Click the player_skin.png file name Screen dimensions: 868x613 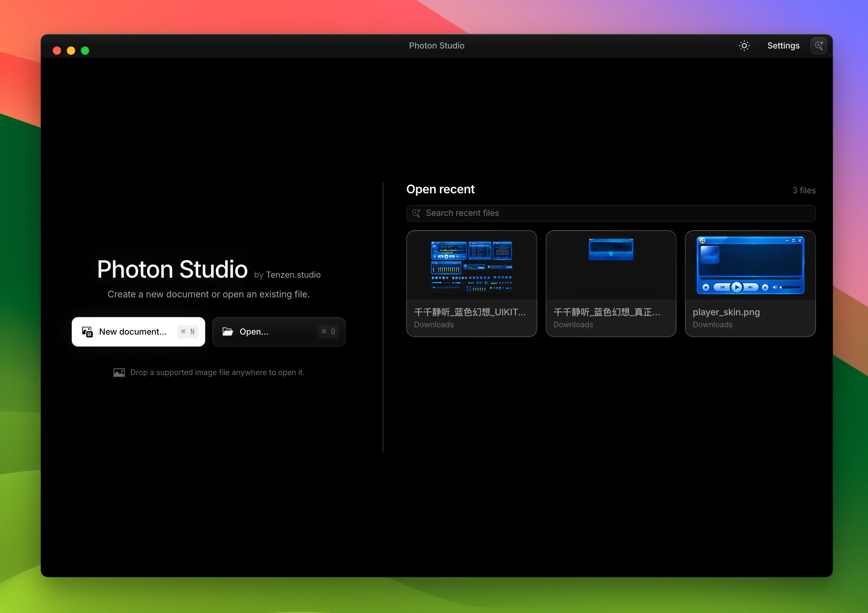tap(726, 312)
